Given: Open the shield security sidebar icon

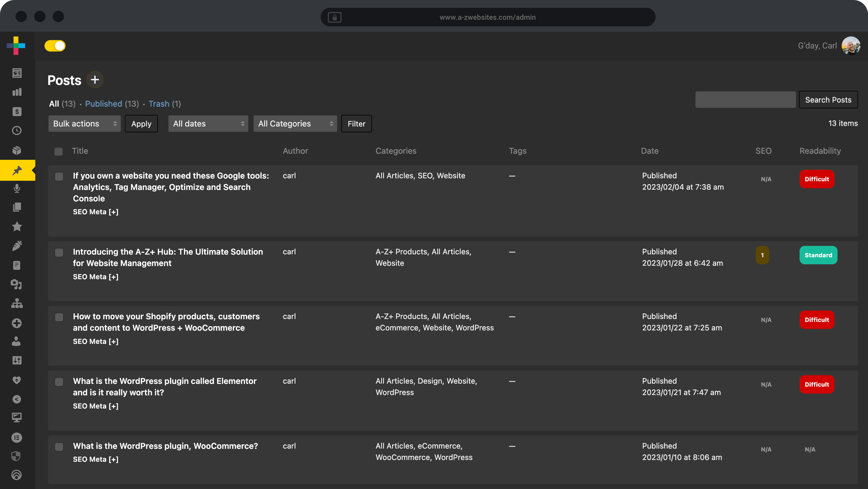Looking at the screenshot, I should pyautogui.click(x=16, y=456).
